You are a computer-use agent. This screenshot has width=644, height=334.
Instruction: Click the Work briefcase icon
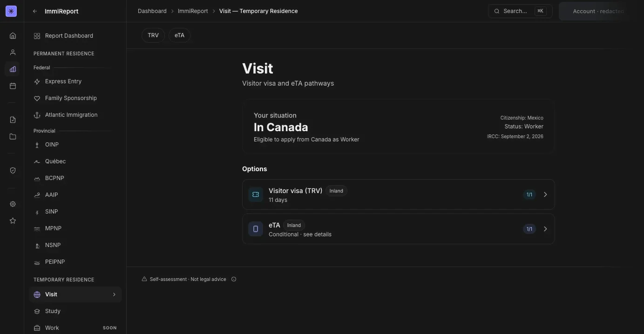(x=37, y=328)
